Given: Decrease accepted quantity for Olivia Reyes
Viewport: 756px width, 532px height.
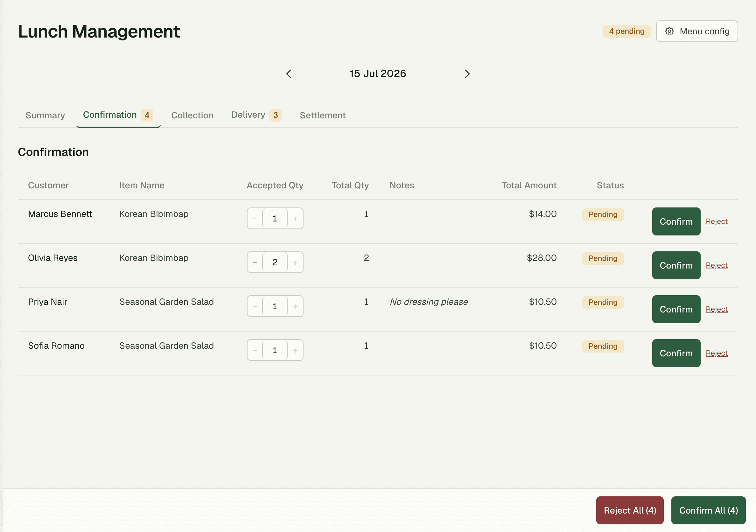Looking at the screenshot, I should (x=255, y=262).
